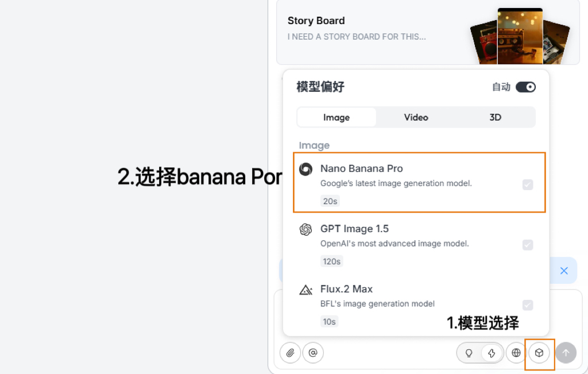Click the up-arrow send button

click(566, 353)
